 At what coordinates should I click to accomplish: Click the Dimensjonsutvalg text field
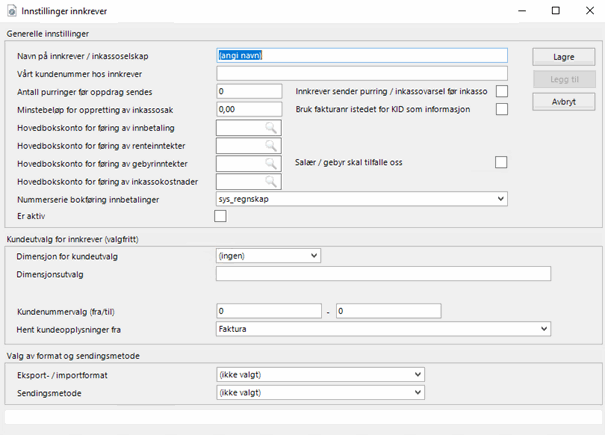click(x=383, y=274)
